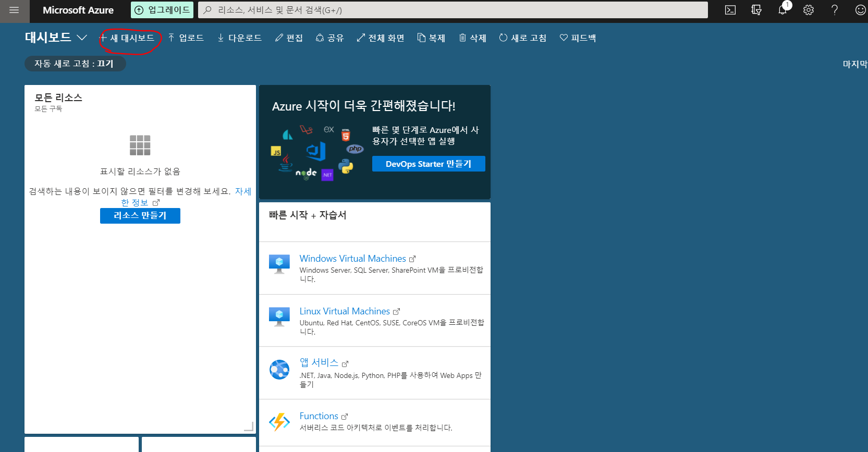Click the 빠른 시작 + 자습서 heading

tap(308, 215)
